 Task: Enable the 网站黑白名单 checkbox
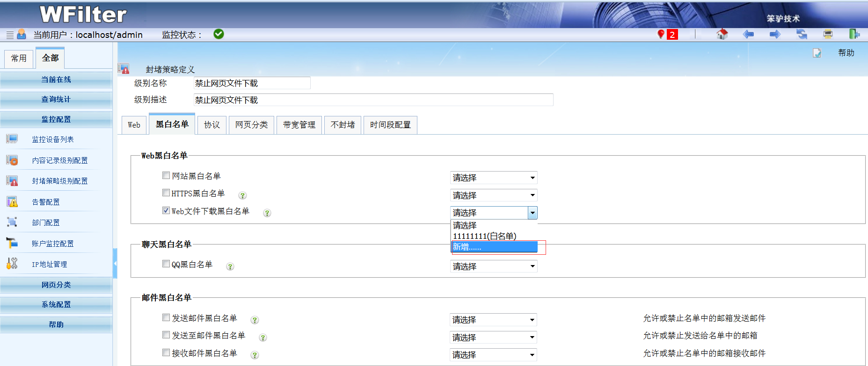[166, 176]
